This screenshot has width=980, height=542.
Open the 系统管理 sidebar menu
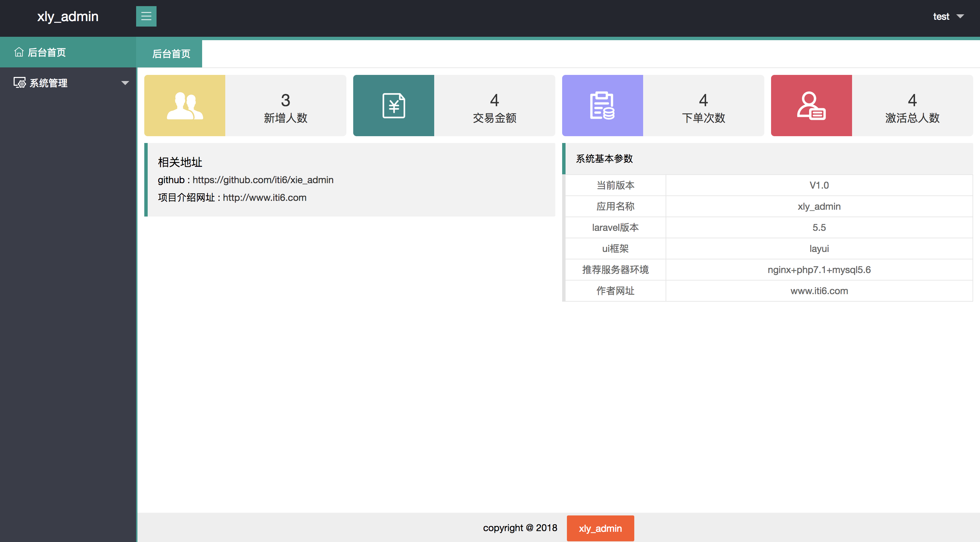click(49, 83)
